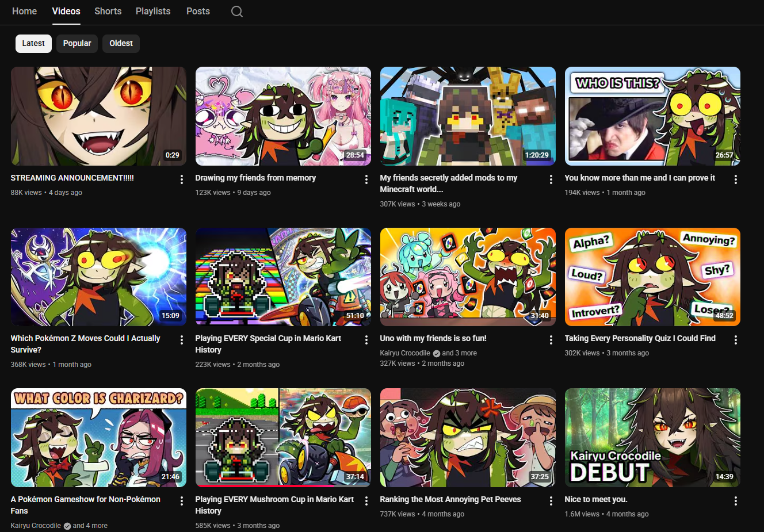Click 'and 4 more' collaborators link
The width and height of the screenshot is (764, 532).
click(90, 526)
